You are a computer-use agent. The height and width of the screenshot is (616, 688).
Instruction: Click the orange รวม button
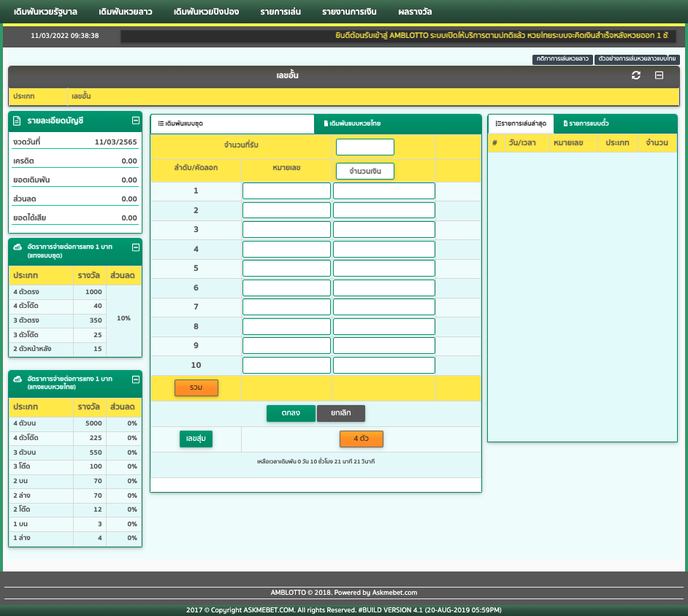click(x=196, y=388)
